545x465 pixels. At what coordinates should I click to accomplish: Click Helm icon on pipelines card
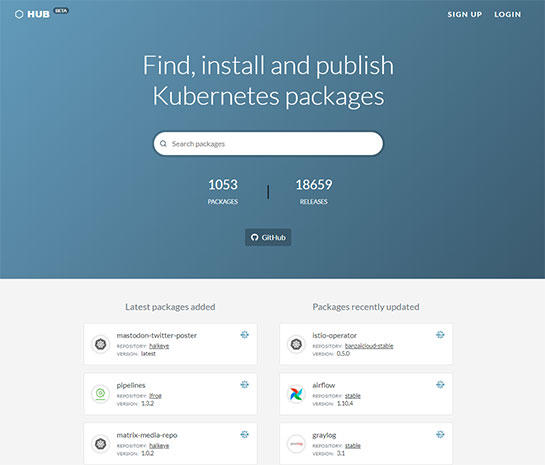[x=245, y=384]
